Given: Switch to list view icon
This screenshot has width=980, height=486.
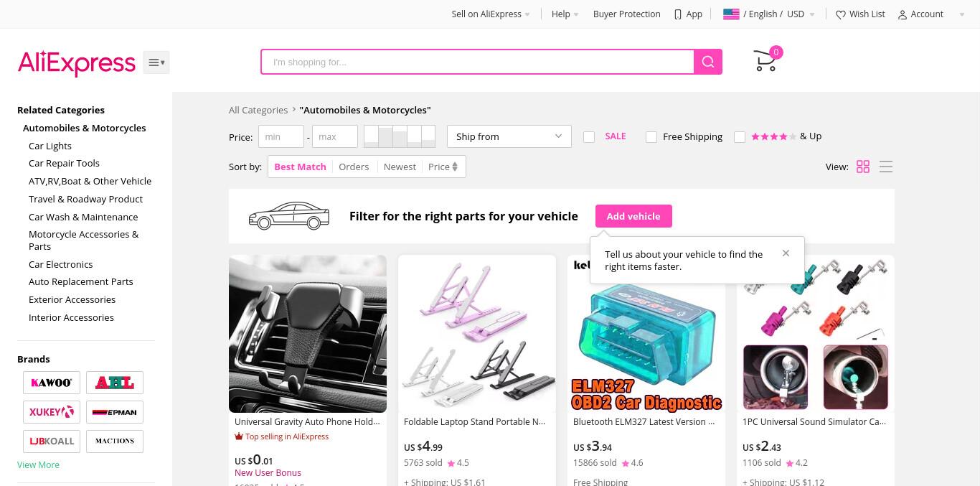Looking at the screenshot, I should 886,167.
